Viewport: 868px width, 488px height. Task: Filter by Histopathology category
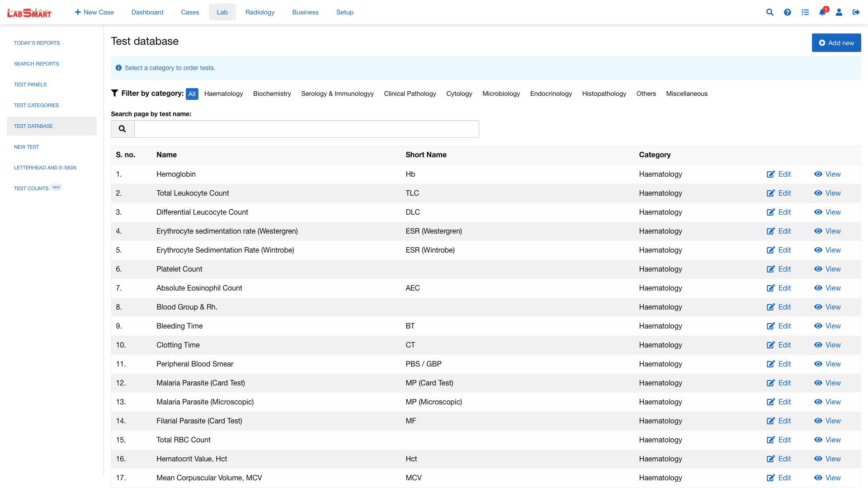click(604, 94)
